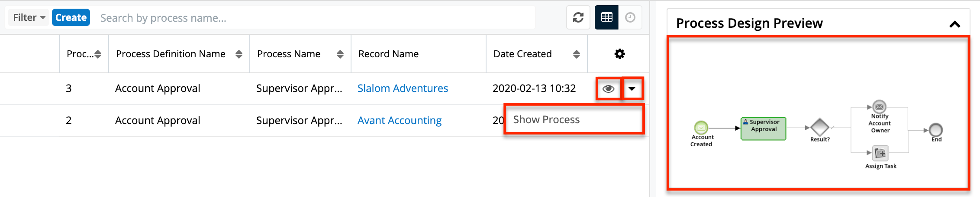Open Avant Accounting record link
Image resolution: width=980 pixels, height=197 pixels.
click(x=399, y=121)
